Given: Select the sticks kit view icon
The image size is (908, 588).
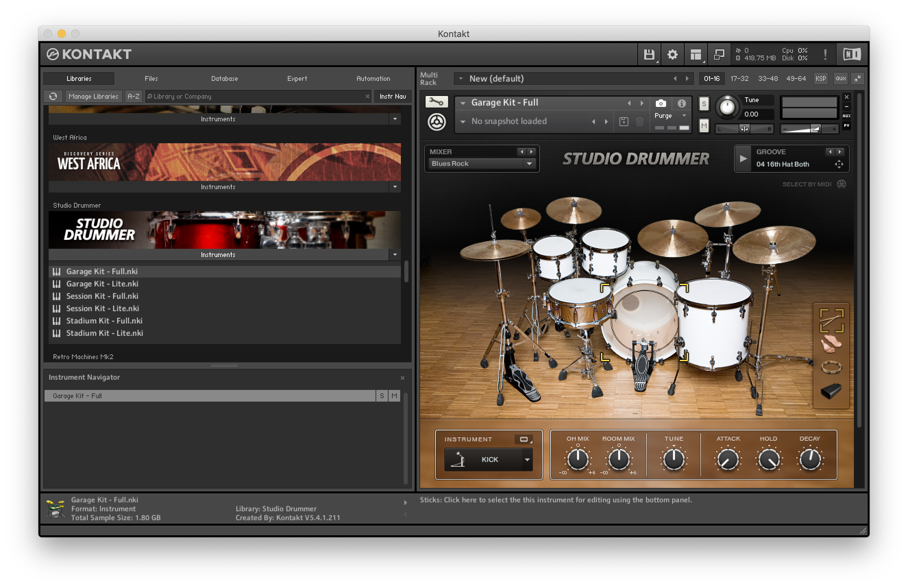Looking at the screenshot, I should click(x=832, y=321).
